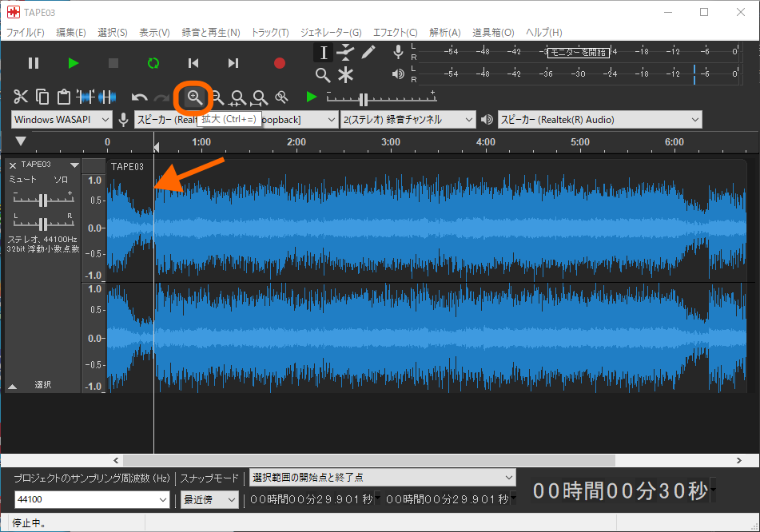Collapse the track with the bottom triangle
760x532 pixels.
(x=13, y=386)
